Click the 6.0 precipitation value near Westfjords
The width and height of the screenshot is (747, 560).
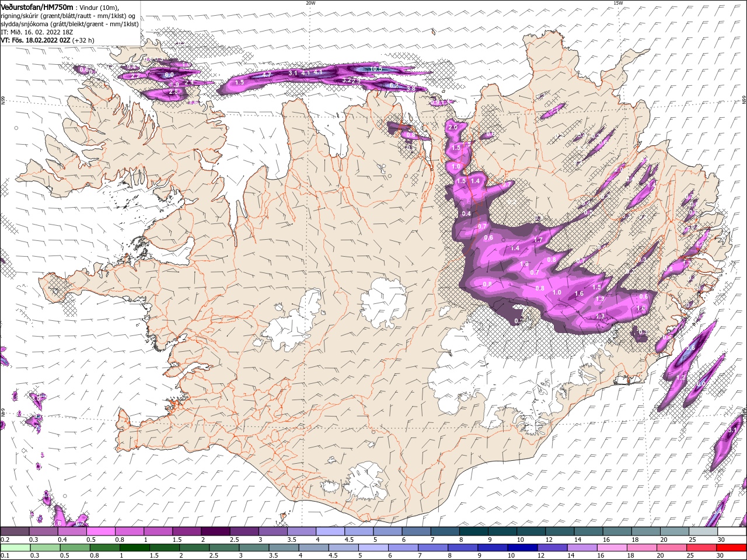click(x=169, y=75)
